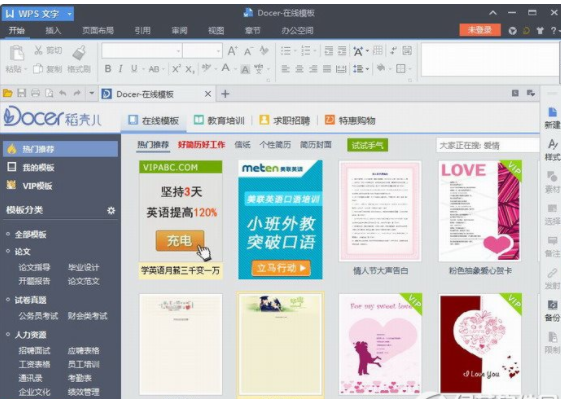Open the WPS 文字 application menu dropdown
561x399 pixels.
pyautogui.click(x=69, y=14)
